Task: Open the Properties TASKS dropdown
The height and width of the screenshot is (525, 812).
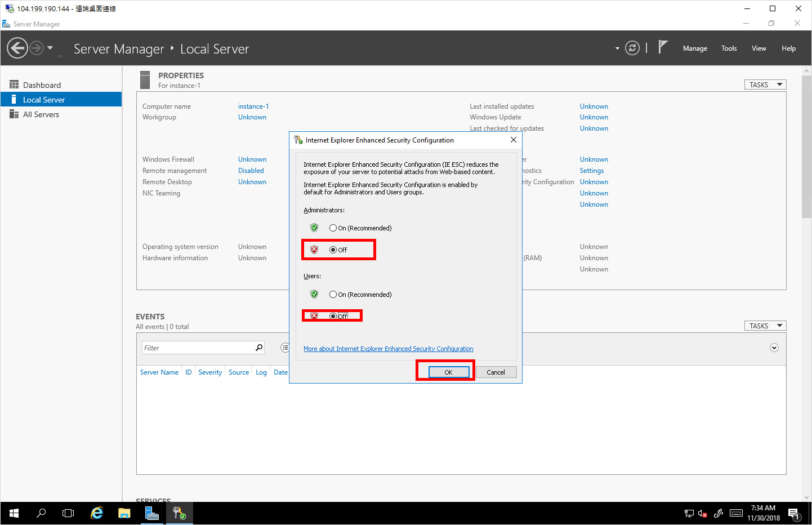Action: tap(765, 84)
